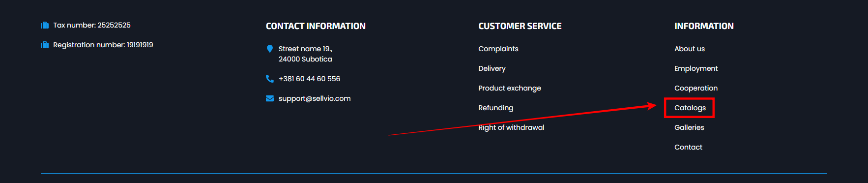The height and width of the screenshot is (183, 868).
Task: Open Right of withdrawal link
Action: (x=511, y=127)
